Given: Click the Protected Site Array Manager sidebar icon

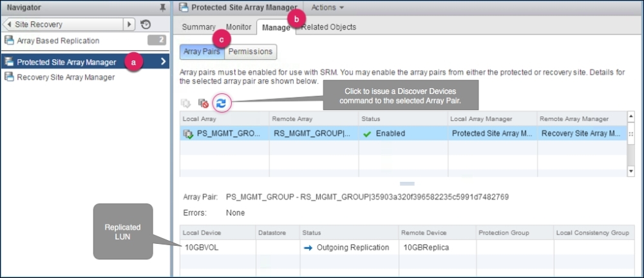Looking at the screenshot, I should click(x=10, y=62).
